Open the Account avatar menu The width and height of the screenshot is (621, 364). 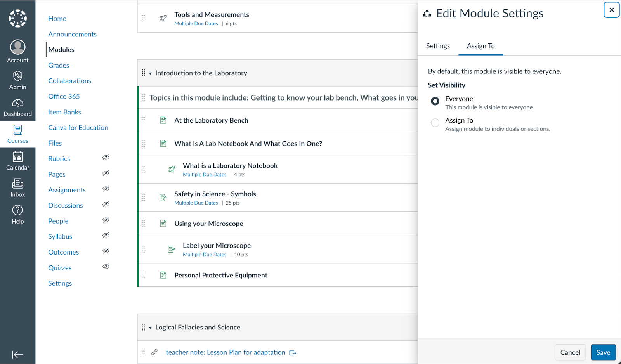[18, 47]
